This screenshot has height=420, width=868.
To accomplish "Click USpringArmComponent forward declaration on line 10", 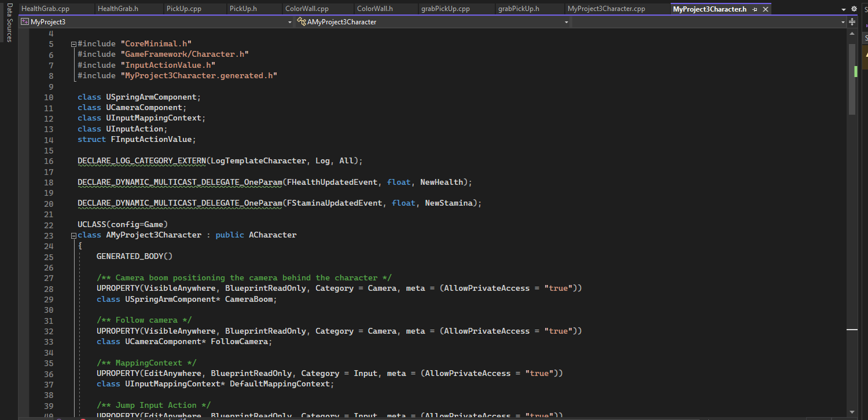I will [x=151, y=97].
